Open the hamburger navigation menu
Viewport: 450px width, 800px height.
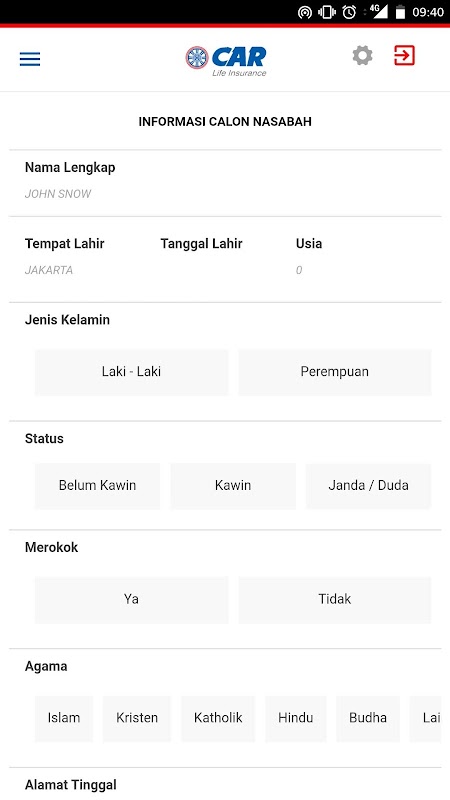click(30, 59)
